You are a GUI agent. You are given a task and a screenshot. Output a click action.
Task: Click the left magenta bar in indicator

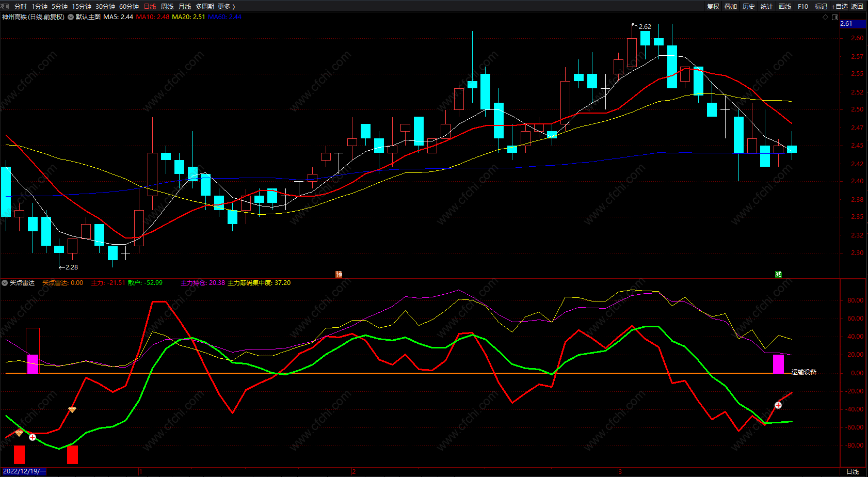33,364
